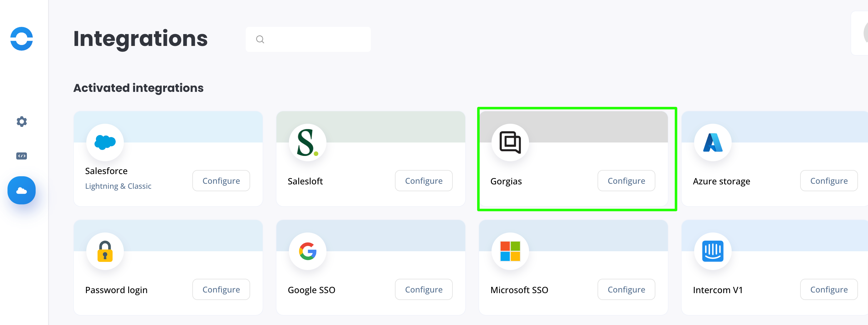Click the 'Google SSO' card title
Image resolution: width=868 pixels, height=325 pixels.
coord(311,290)
